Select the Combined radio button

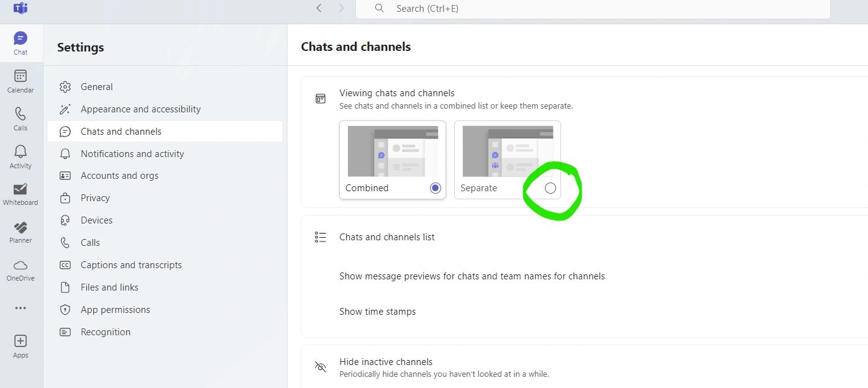(x=436, y=188)
